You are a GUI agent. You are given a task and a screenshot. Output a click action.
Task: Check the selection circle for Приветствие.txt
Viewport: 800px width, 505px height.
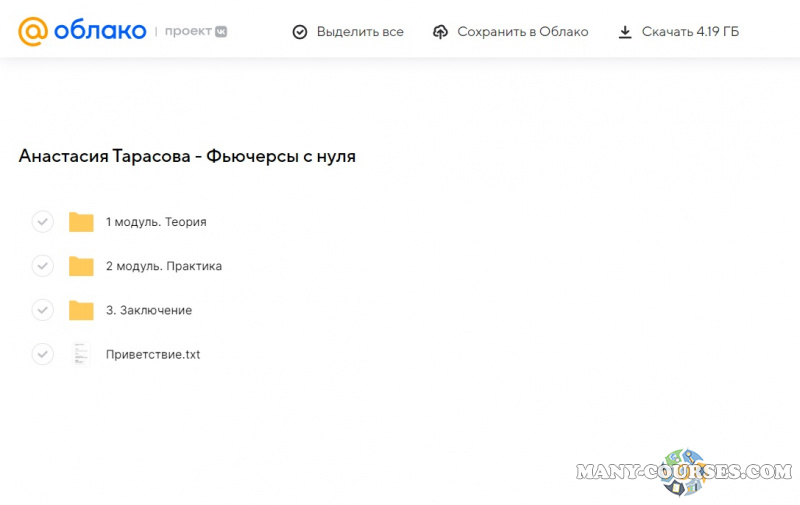tap(42, 354)
